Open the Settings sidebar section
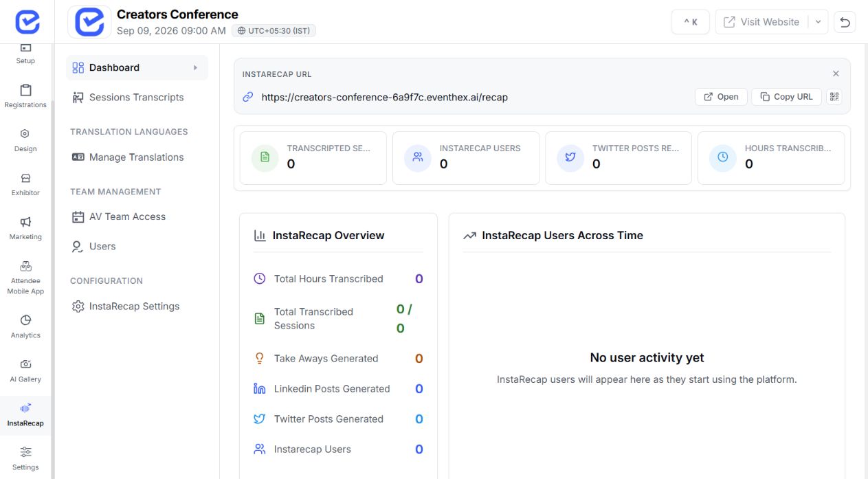868x479 pixels. click(x=25, y=459)
